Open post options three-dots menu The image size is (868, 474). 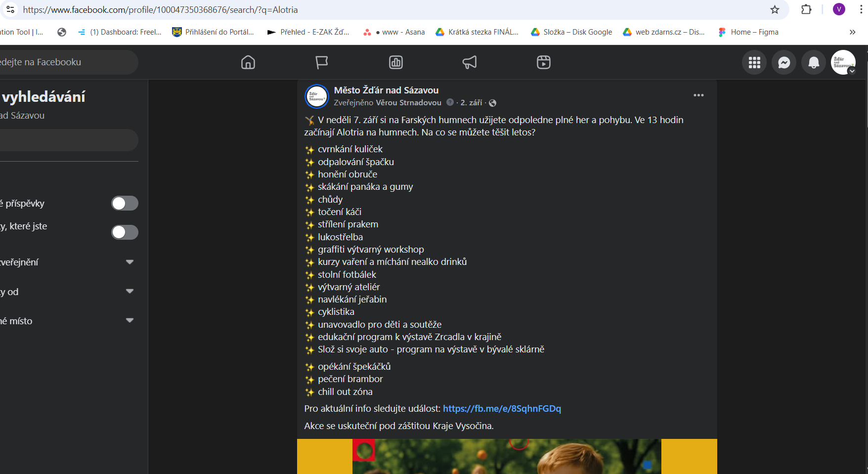point(698,95)
